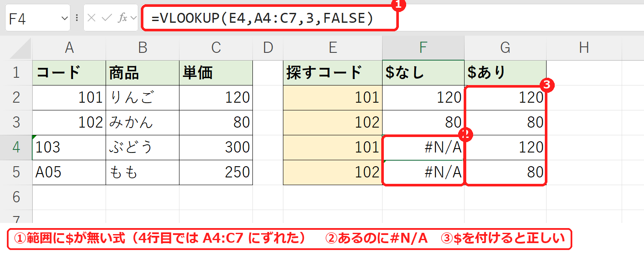Select cell G4 showing 120
The width and height of the screenshot is (644, 253).
pos(505,147)
